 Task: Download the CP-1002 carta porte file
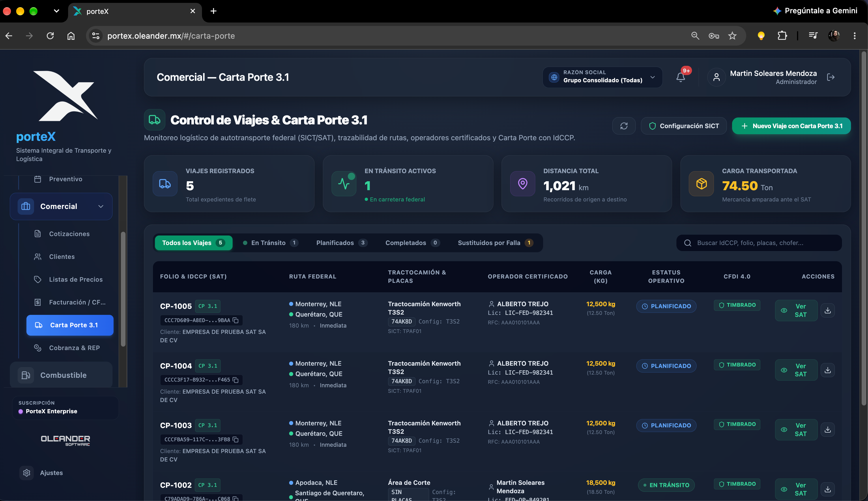click(x=828, y=489)
